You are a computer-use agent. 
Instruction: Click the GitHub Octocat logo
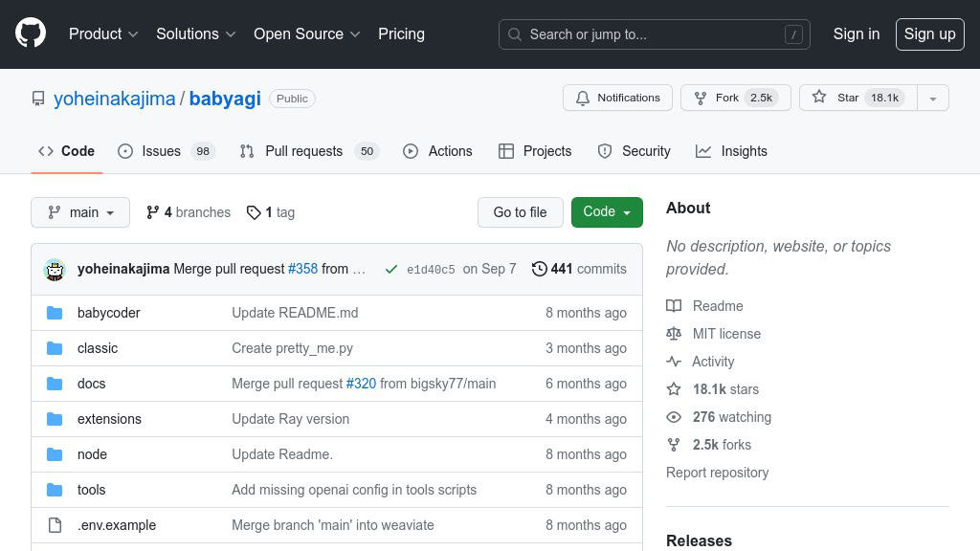[x=30, y=33]
